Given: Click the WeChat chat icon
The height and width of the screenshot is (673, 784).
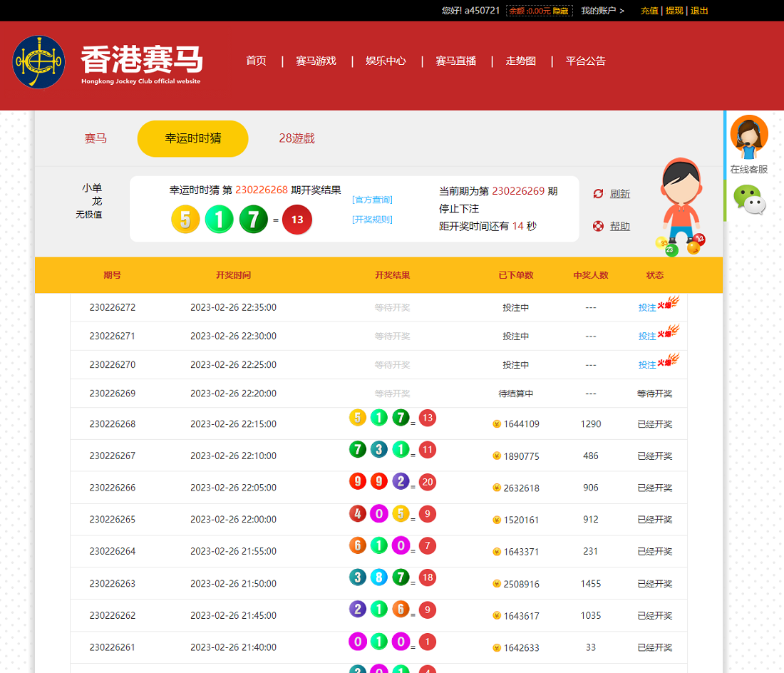Looking at the screenshot, I should pos(749,200).
